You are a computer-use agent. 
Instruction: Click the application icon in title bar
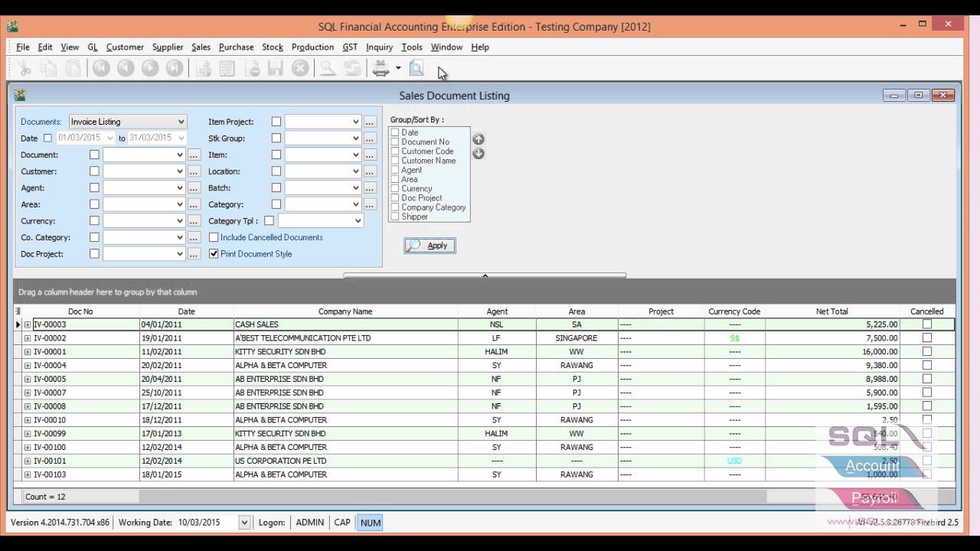coord(13,26)
